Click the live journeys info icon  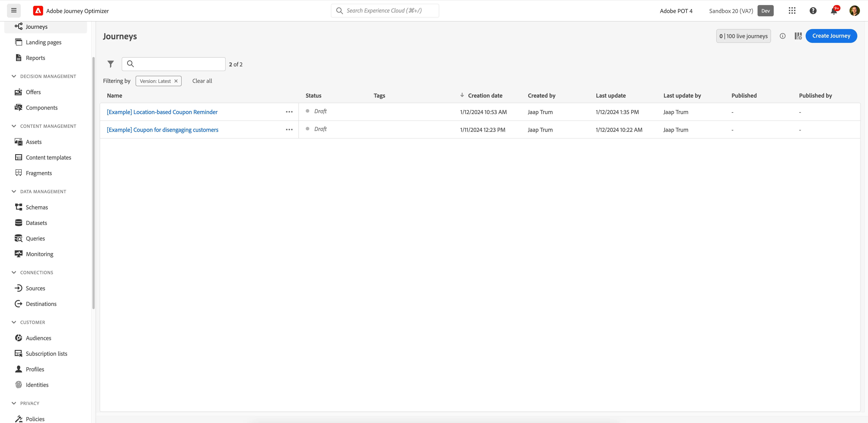point(782,36)
